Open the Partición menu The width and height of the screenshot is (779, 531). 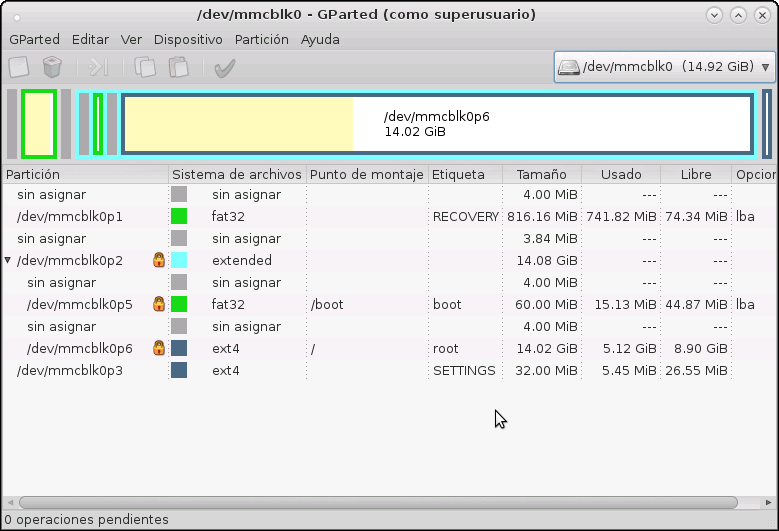click(x=261, y=39)
